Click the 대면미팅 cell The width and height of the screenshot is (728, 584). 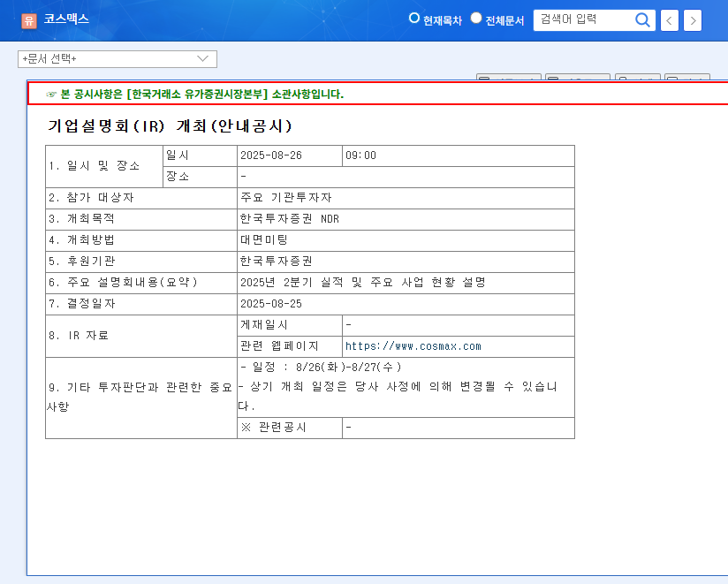(406, 240)
